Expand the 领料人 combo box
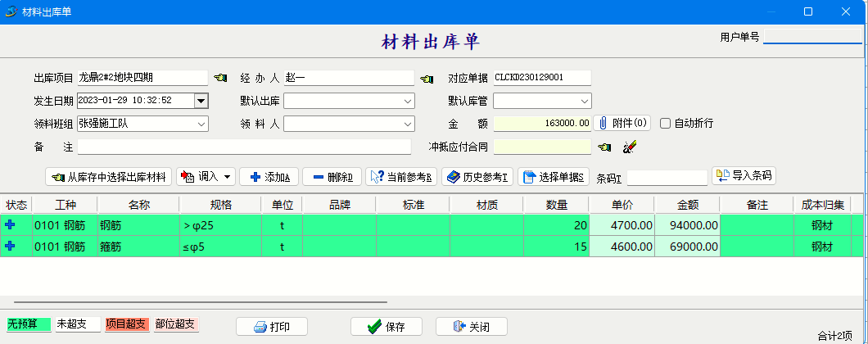868x344 pixels. tap(408, 124)
